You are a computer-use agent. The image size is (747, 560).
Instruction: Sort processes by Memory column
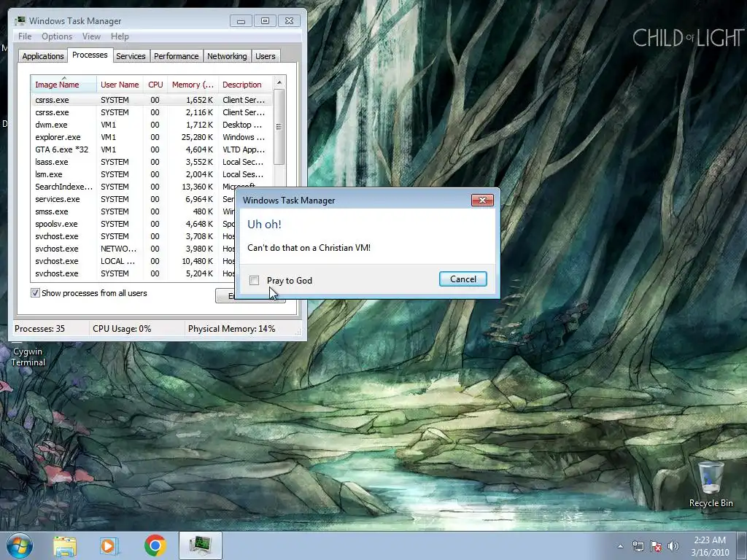193,85
